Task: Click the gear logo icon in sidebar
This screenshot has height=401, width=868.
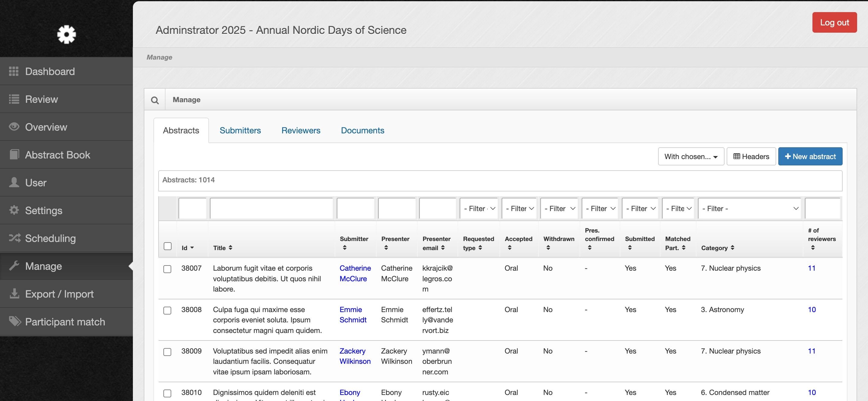Action: click(66, 34)
